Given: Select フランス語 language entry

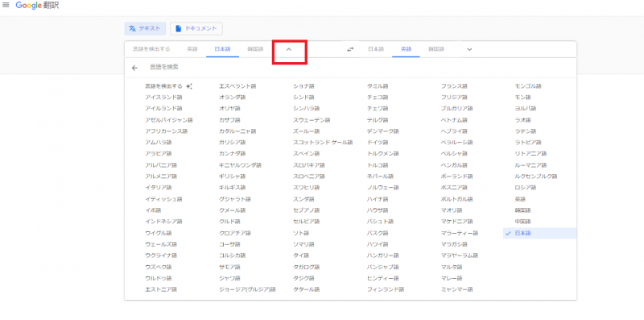Looking at the screenshot, I should click(x=454, y=86).
